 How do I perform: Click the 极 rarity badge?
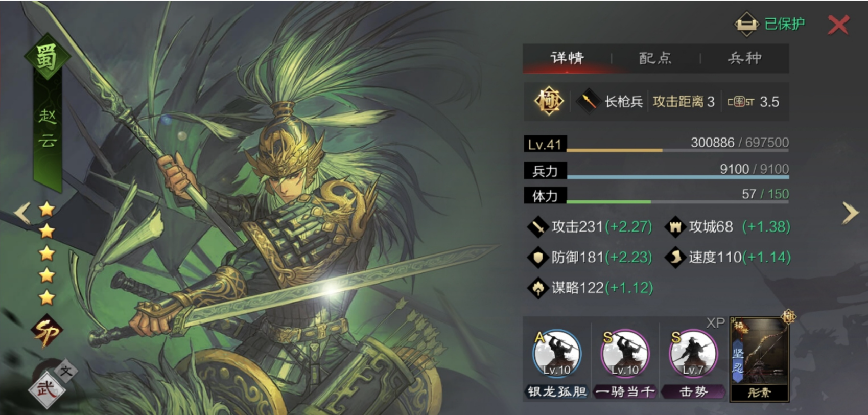[549, 101]
